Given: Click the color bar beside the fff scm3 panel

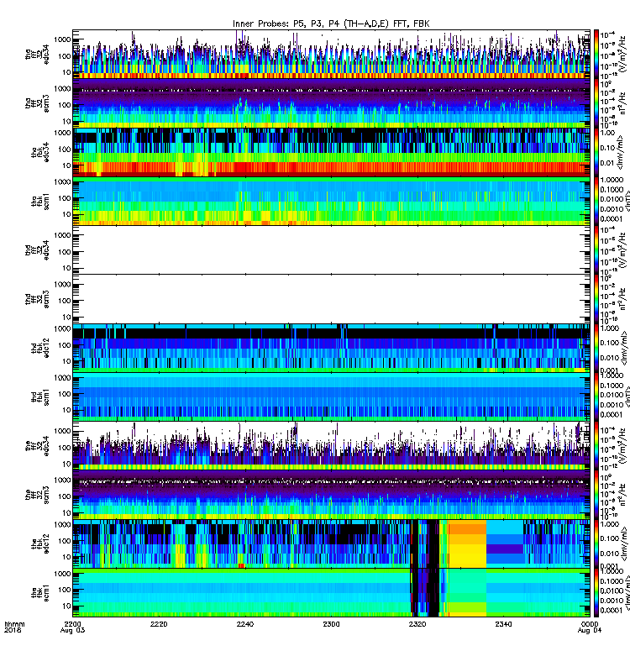Looking at the screenshot, I should (596, 495).
